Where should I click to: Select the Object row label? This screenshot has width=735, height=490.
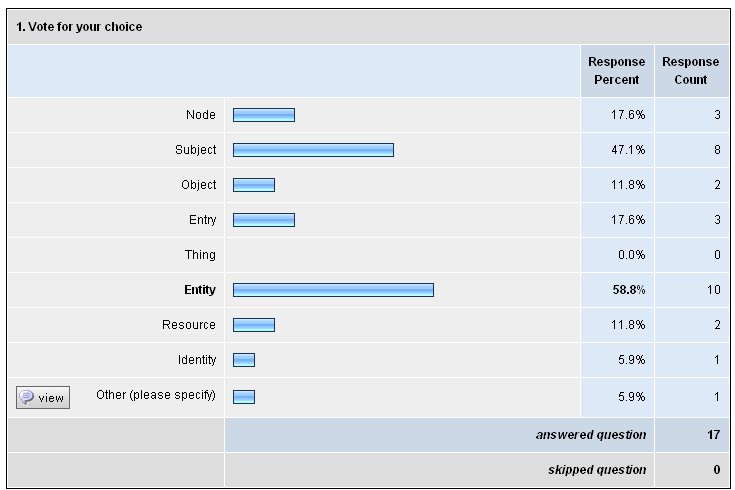tap(199, 185)
